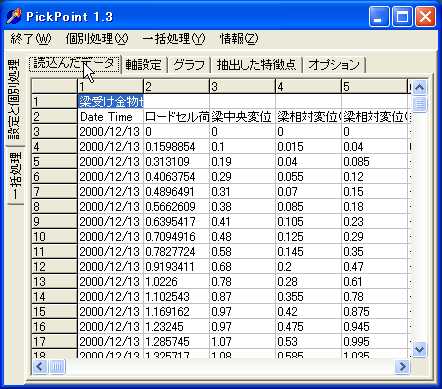Switch to the グラフ tab
The width and height of the screenshot is (442, 389).
(189, 65)
